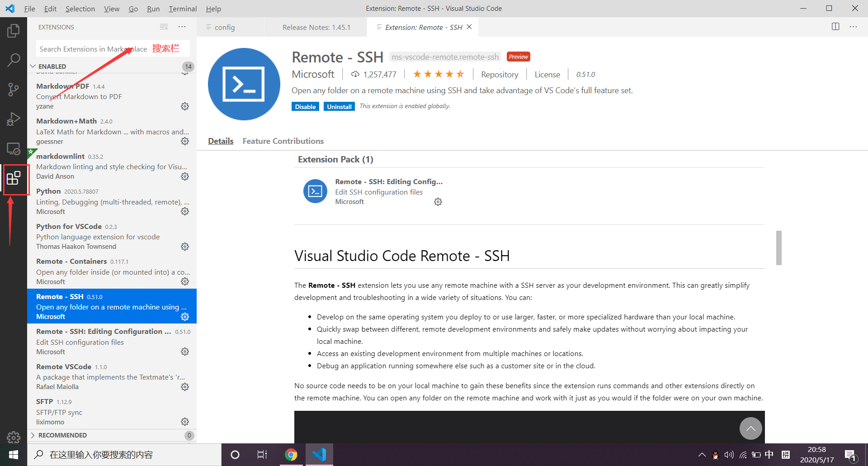This screenshot has width=868, height=466.
Task: Split the editor to the right
Action: coord(835,27)
